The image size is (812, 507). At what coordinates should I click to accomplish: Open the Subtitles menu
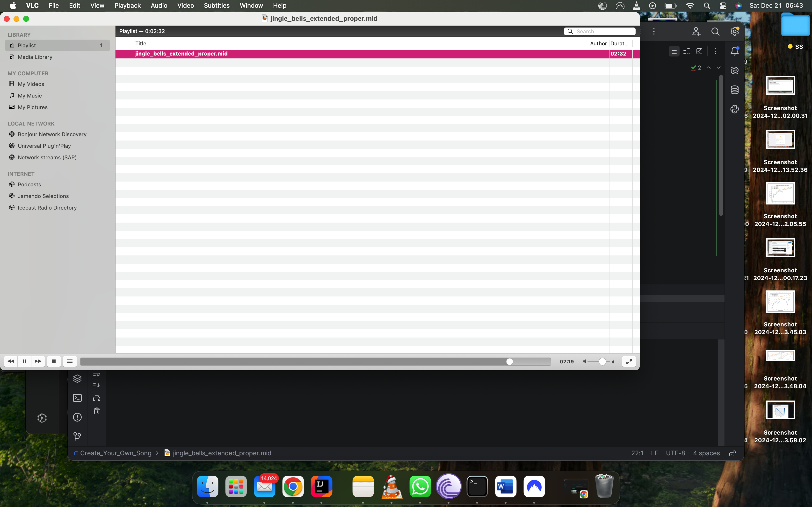[217, 5]
